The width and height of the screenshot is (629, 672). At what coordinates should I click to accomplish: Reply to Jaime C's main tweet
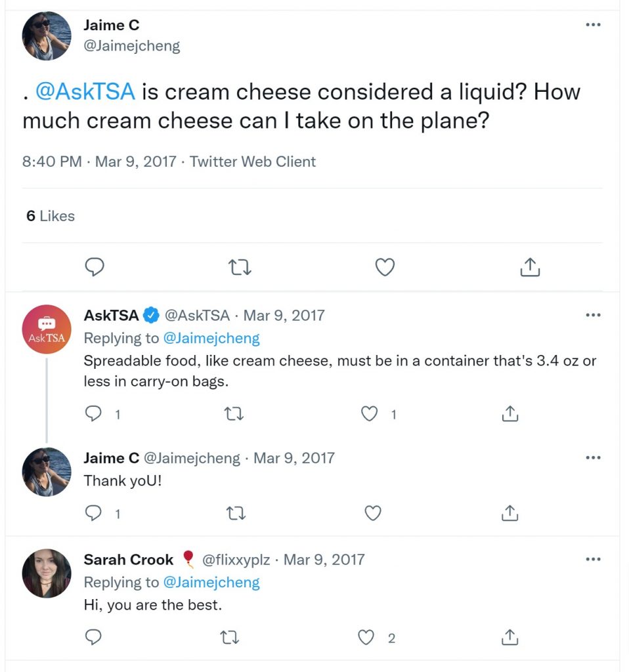[95, 267]
